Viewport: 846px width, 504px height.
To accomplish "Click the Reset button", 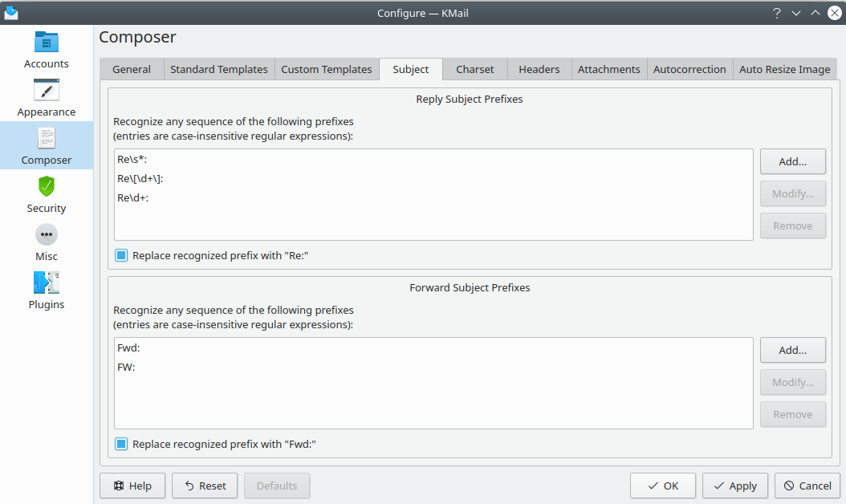I will [x=205, y=486].
